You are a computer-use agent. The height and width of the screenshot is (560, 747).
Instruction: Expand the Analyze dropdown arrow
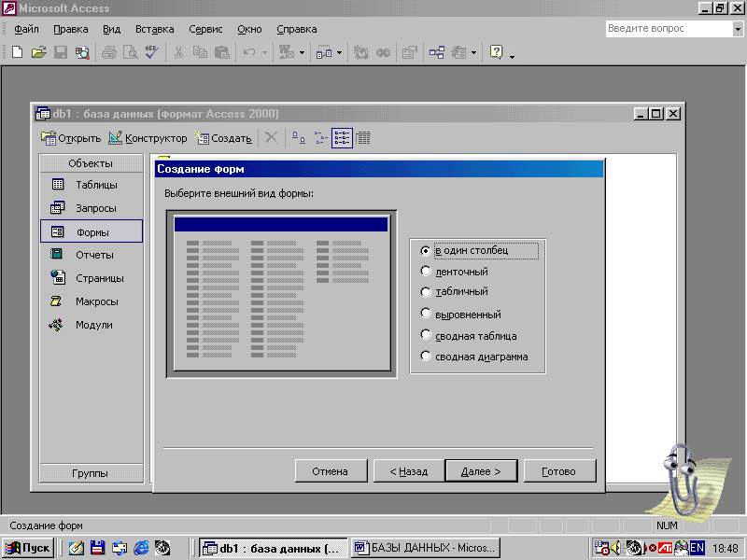[x=339, y=52]
